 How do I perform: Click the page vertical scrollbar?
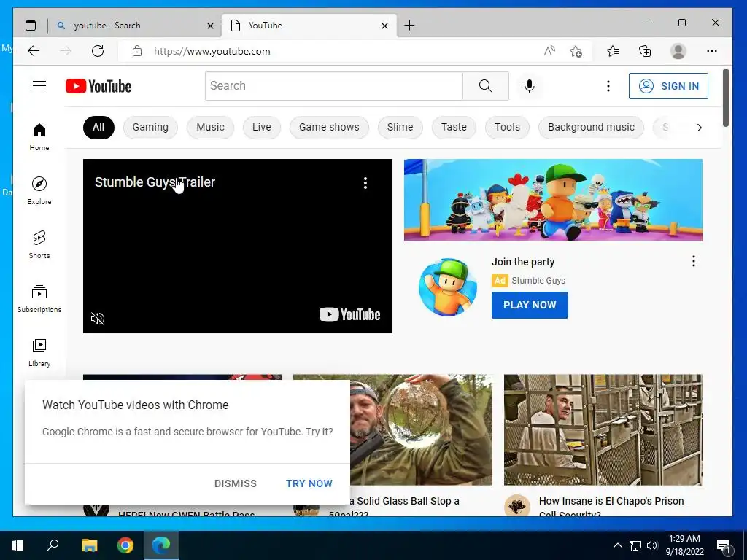point(726,98)
